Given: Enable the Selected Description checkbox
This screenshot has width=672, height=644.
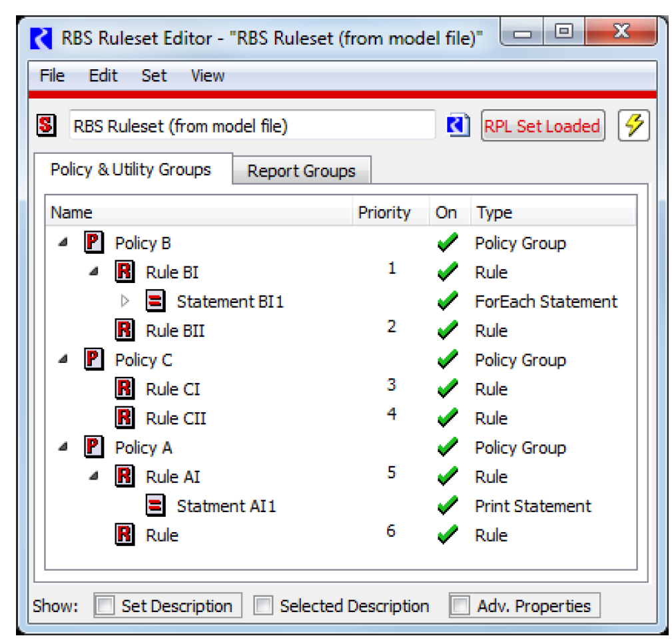Looking at the screenshot, I should click(x=264, y=606).
